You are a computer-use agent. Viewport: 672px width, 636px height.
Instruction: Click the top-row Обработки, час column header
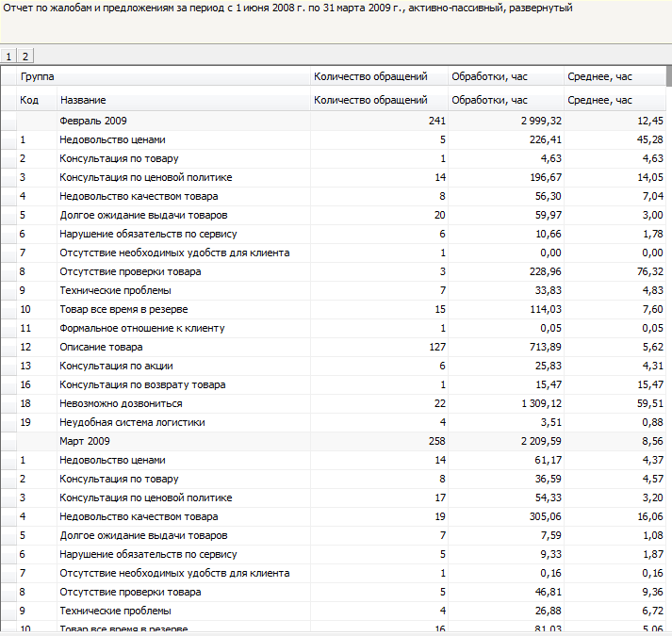[506, 76]
